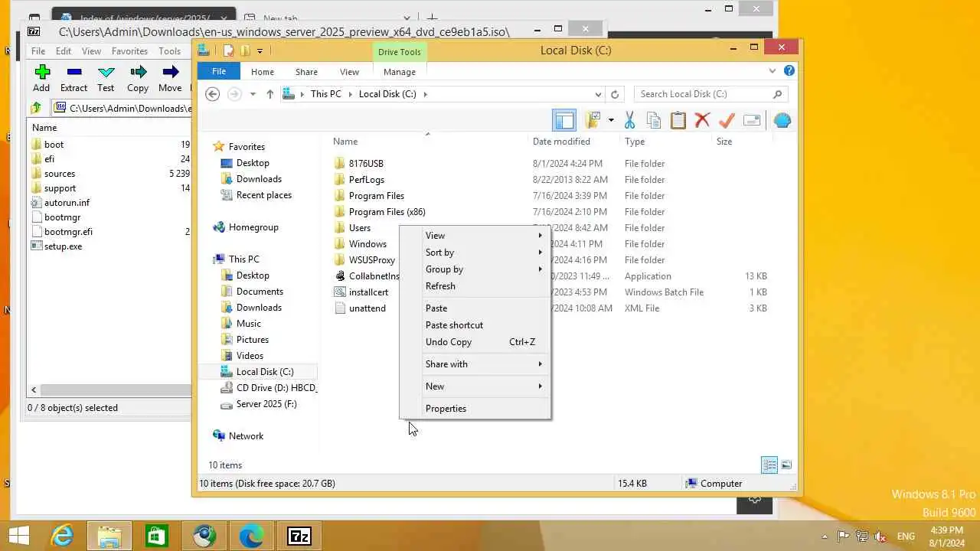Click the Copy arrows button in 7-Zip
980x551 pixels.
click(138, 78)
